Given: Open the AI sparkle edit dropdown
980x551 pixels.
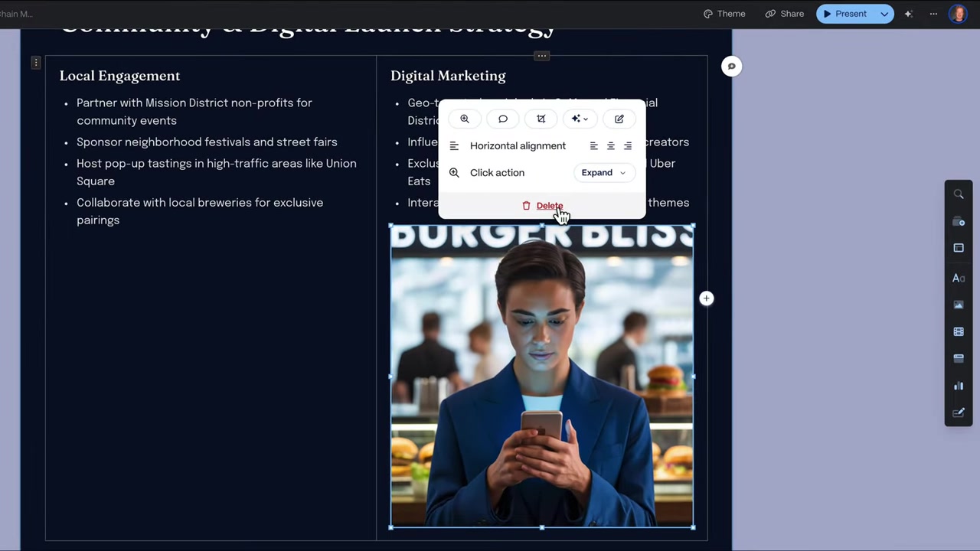Looking at the screenshot, I should click(580, 119).
